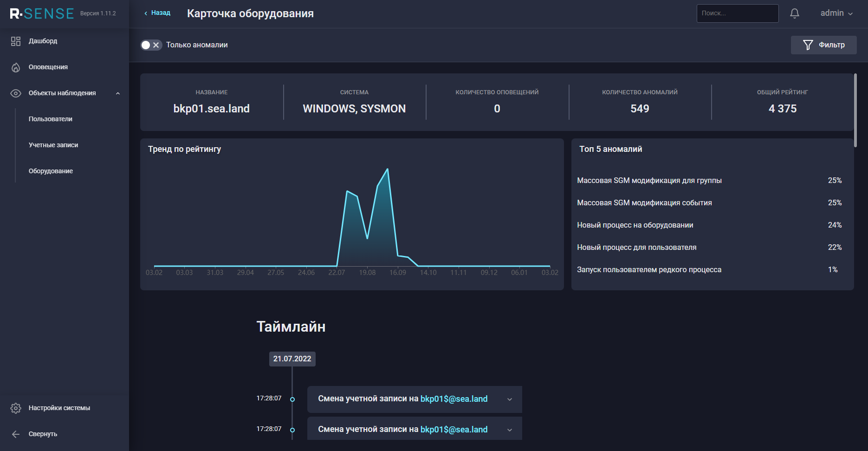Click the Объекты наблюдения eye icon

(x=16, y=93)
